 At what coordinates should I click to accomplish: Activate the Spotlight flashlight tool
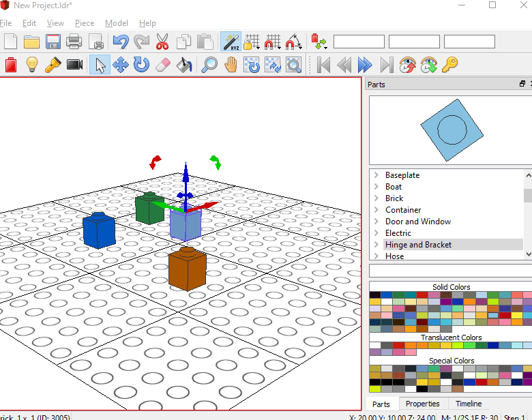[53, 65]
